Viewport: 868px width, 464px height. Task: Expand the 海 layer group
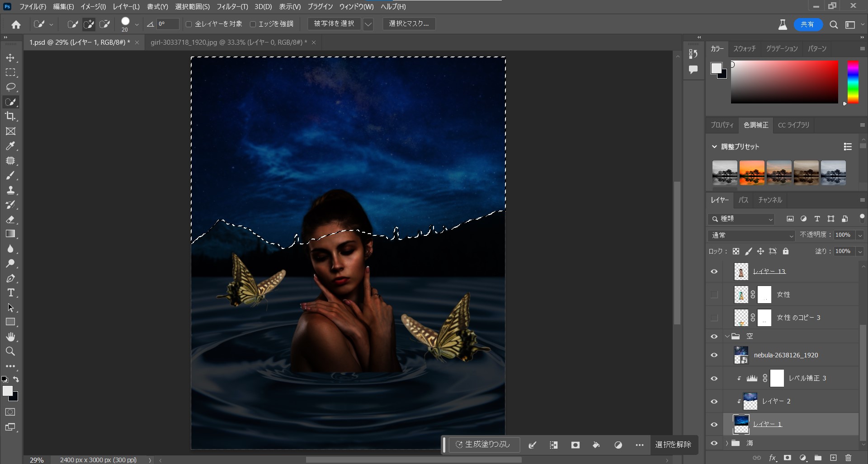tap(727, 443)
